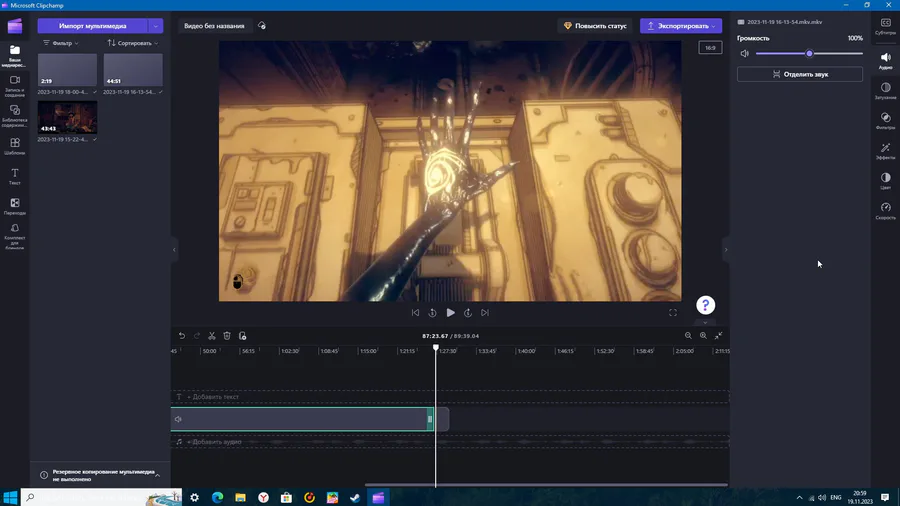Click the Import media button
Screen dimensions: 900x506
tap(92, 26)
